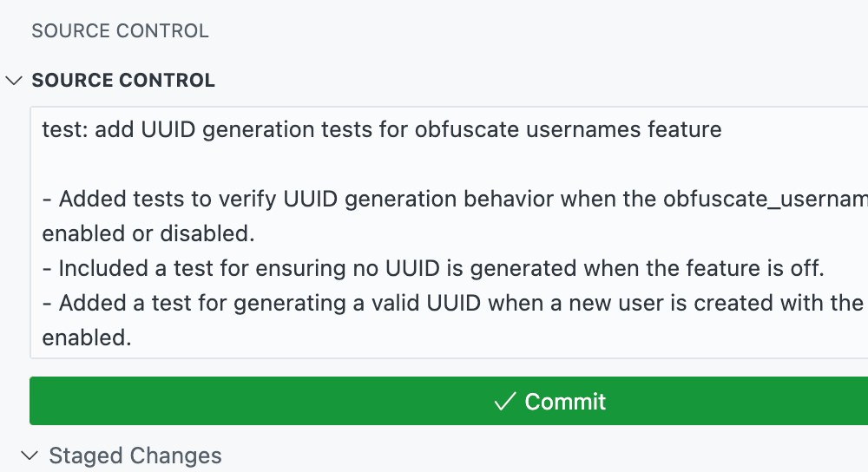Click the checkmark icon on Commit button

point(504,402)
